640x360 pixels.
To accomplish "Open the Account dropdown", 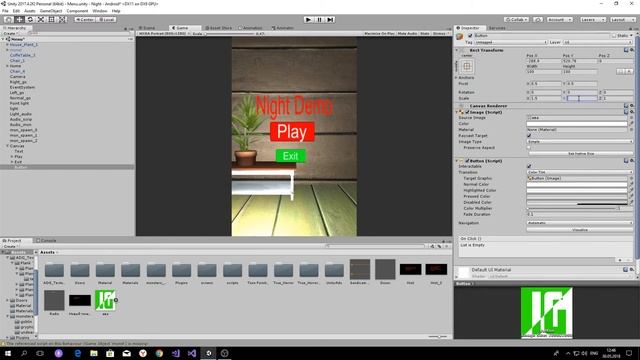I will pyautogui.click(x=559, y=20).
